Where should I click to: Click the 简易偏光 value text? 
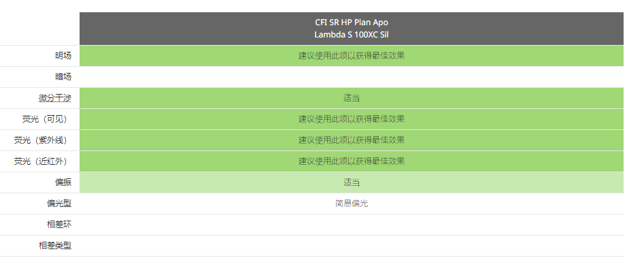coord(352,204)
